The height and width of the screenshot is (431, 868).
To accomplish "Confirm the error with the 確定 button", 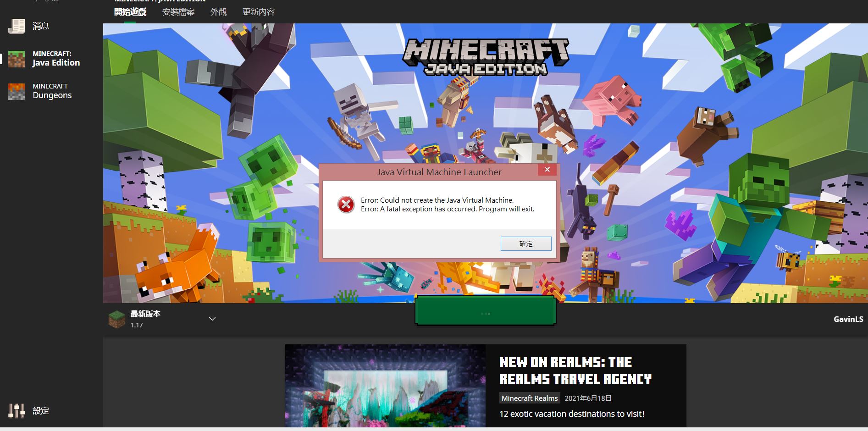I will pos(526,244).
